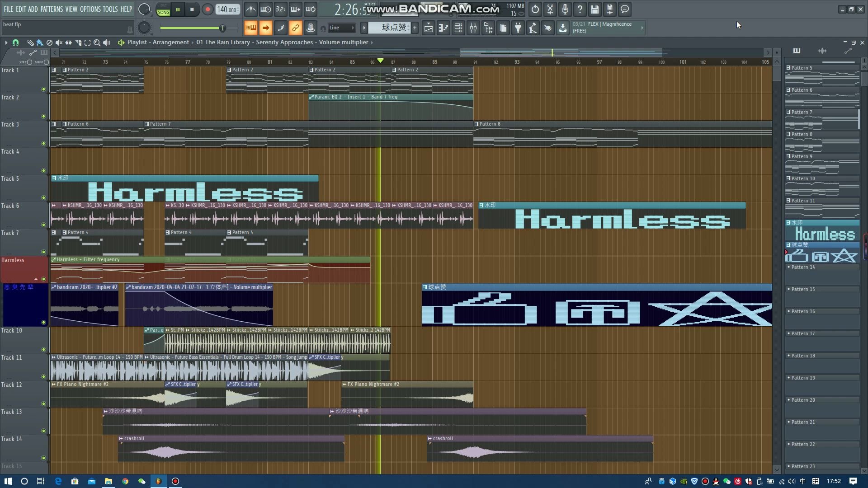Select Pattern 10 in the picker panel
The height and width of the screenshot is (488, 868).
click(x=822, y=186)
